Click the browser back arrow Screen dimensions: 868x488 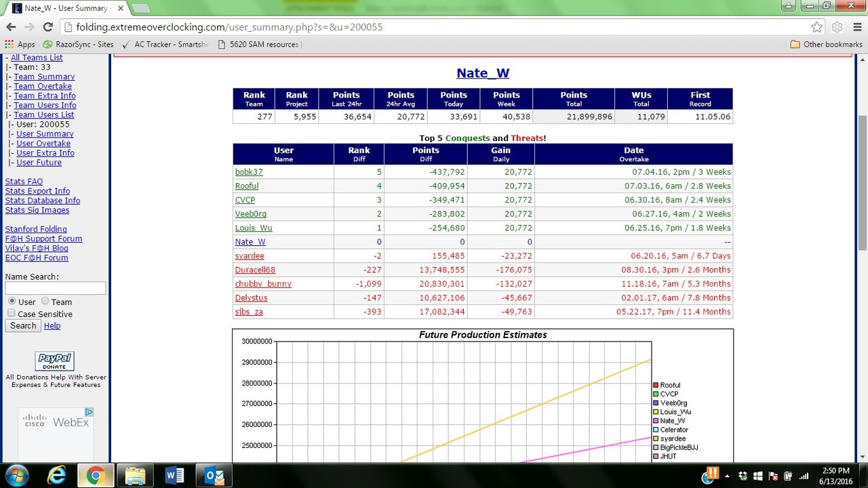(11, 27)
